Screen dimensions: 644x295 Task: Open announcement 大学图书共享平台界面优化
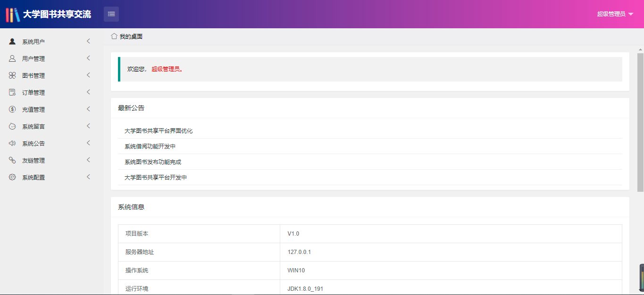pos(159,131)
